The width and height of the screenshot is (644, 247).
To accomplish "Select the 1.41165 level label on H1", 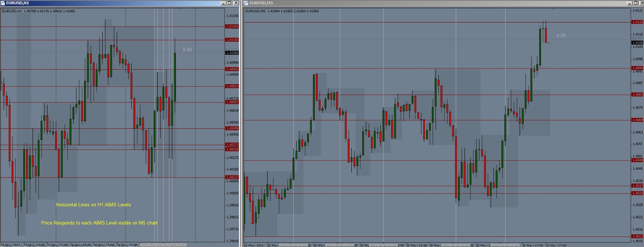I will [232, 40].
